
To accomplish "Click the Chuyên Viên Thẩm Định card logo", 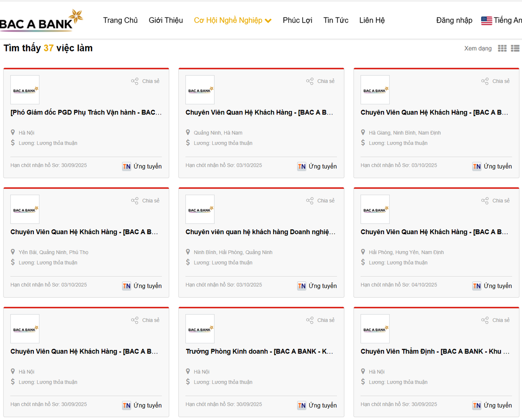I will [x=375, y=329].
